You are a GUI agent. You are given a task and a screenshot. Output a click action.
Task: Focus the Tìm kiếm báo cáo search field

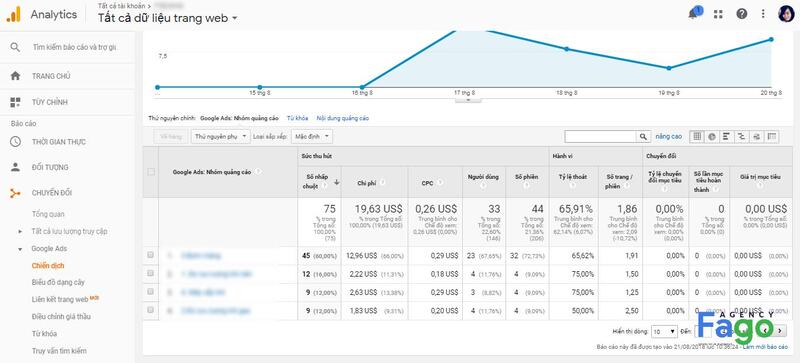point(75,47)
